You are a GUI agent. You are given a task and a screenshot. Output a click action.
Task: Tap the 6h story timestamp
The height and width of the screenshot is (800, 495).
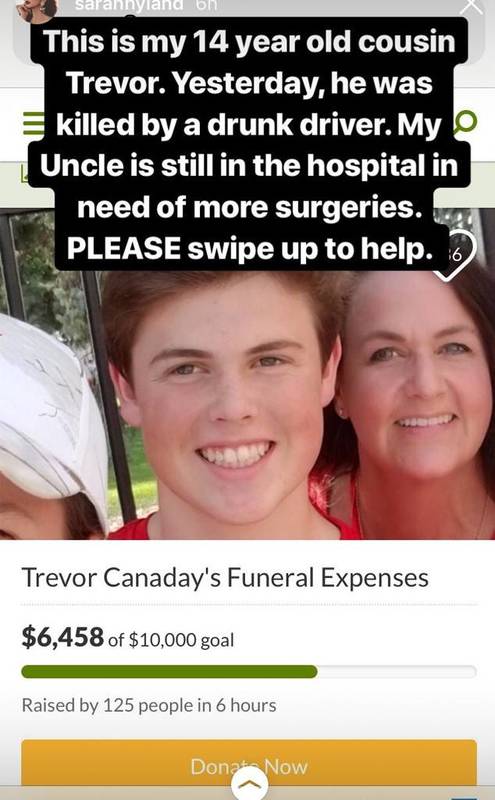click(x=205, y=6)
